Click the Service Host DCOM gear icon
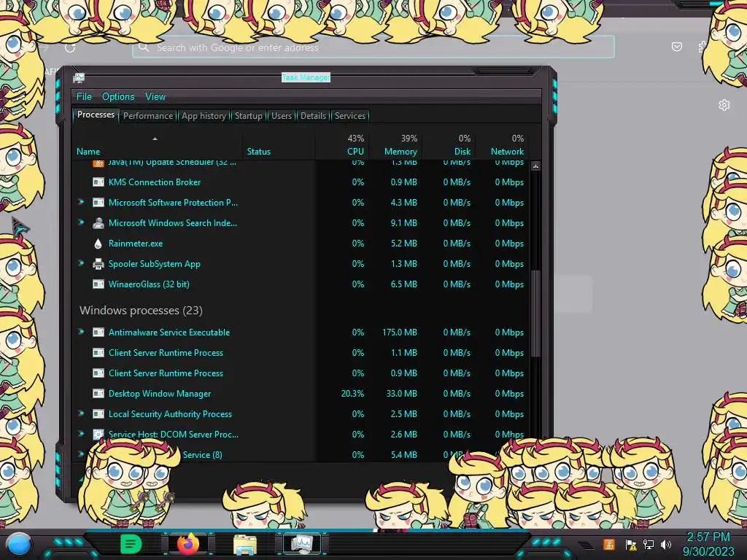Image resolution: width=747 pixels, height=560 pixels. tap(98, 435)
